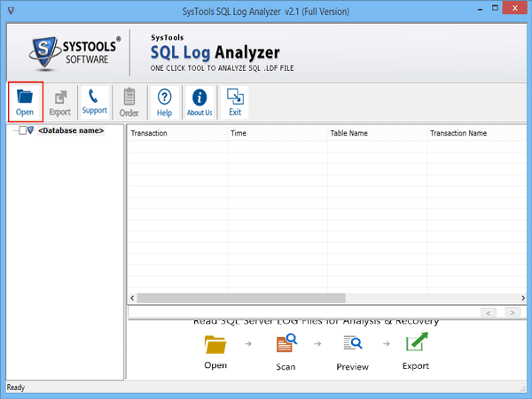Click the grid's horizontal scrollbar thumb

tap(241, 298)
